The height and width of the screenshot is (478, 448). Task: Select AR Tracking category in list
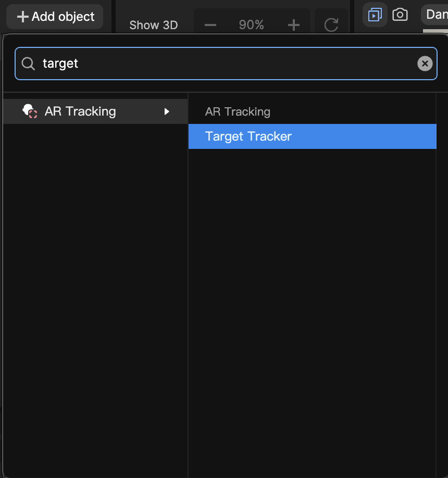coord(95,111)
